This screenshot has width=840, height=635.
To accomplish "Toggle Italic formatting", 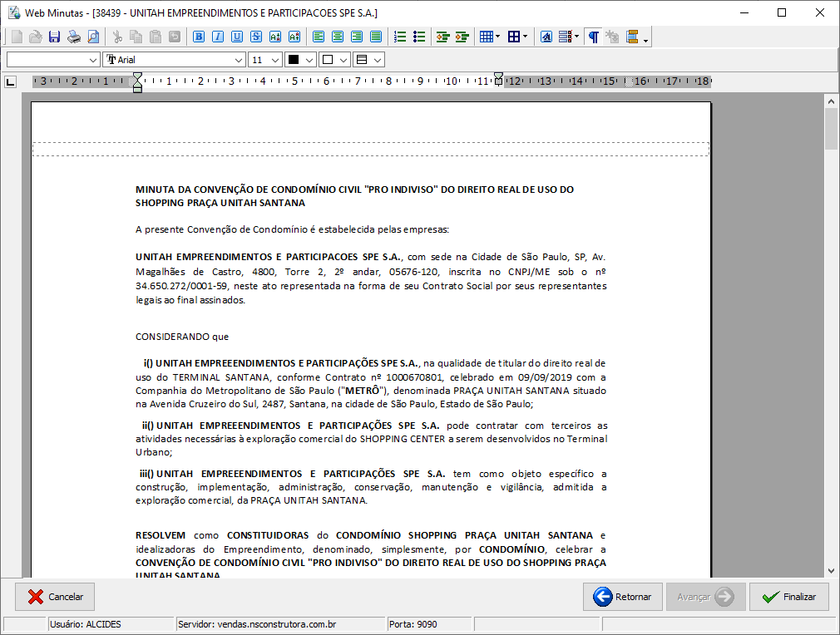I will point(218,37).
